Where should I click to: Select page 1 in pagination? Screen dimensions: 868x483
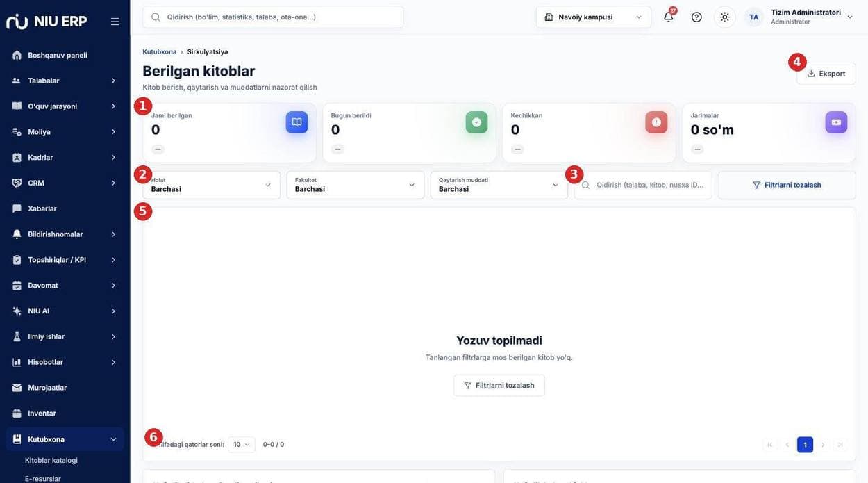click(x=806, y=445)
